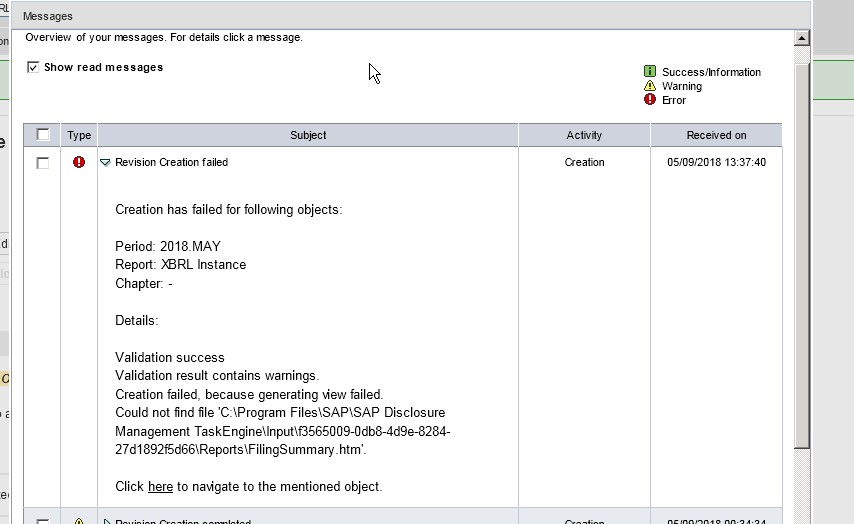Click the 'Success/Information' legend label
Screen dimensions: 854x524
(711, 72)
